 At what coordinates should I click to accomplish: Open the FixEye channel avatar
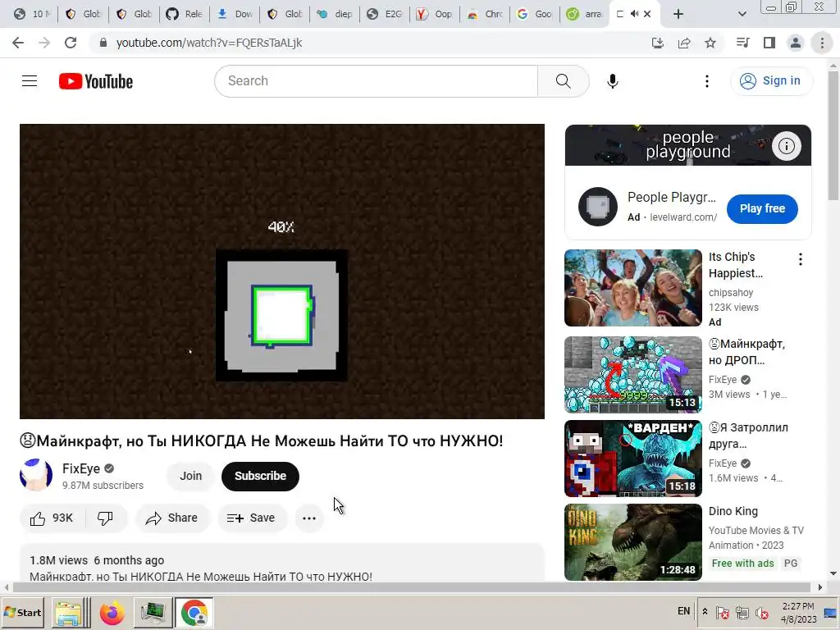[36, 475]
